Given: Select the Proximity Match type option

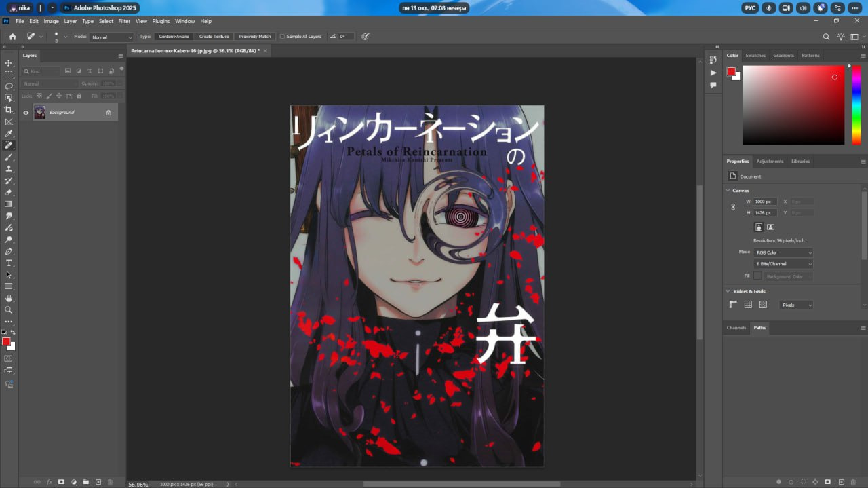Looking at the screenshot, I should tap(255, 37).
